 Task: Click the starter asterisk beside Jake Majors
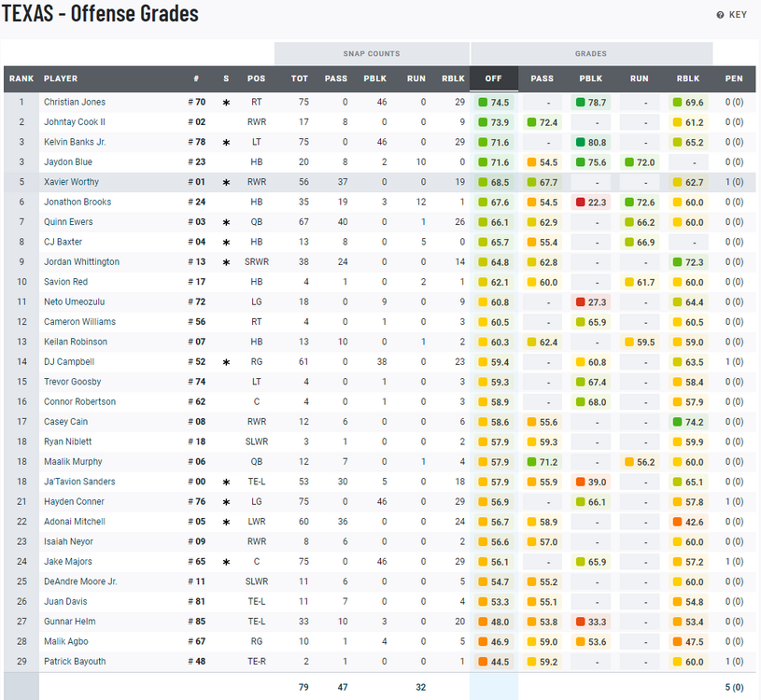point(226,563)
